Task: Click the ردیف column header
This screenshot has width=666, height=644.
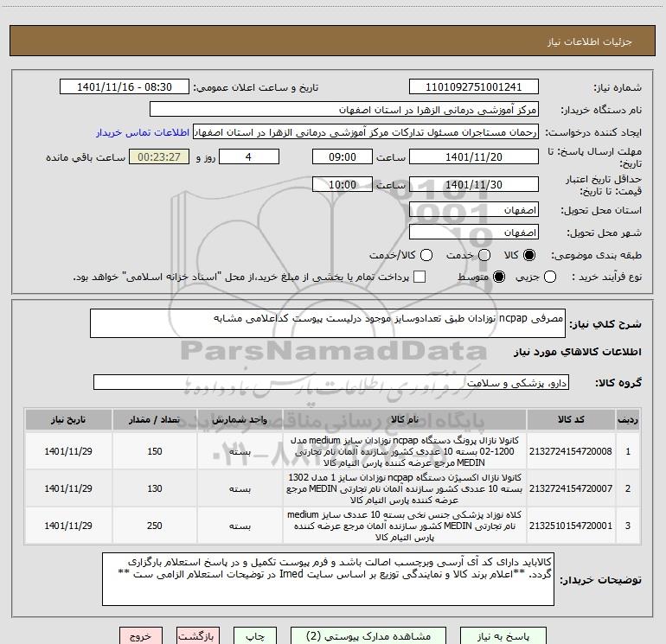Action: coord(628,420)
